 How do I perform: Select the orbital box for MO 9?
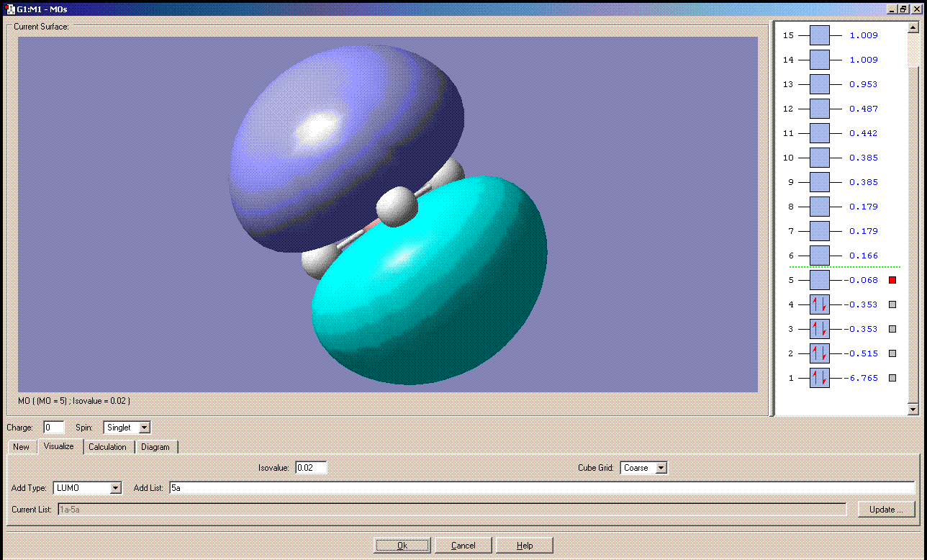point(820,182)
